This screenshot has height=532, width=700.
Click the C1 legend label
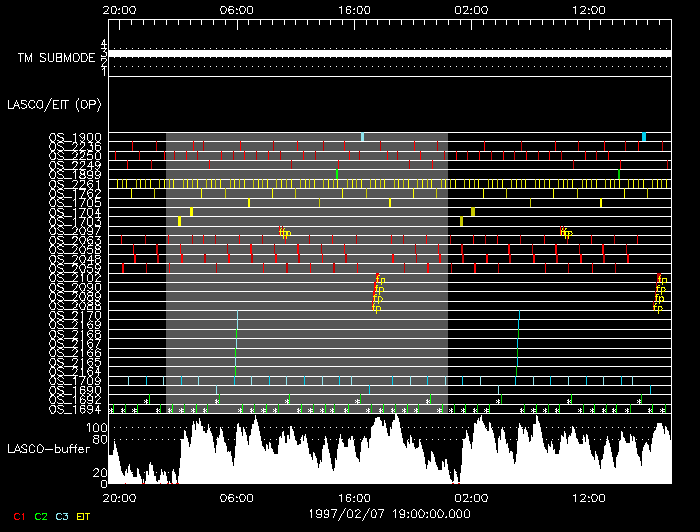tap(18, 516)
